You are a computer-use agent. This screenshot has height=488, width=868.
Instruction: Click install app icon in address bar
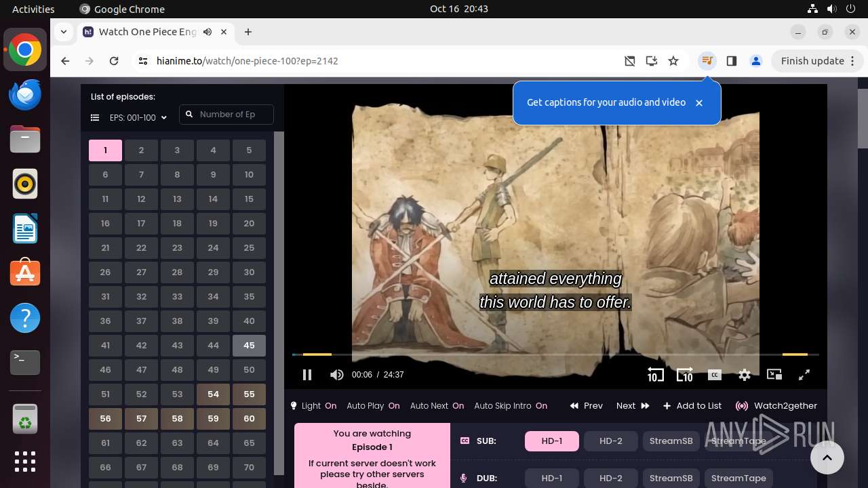click(652, 61)
